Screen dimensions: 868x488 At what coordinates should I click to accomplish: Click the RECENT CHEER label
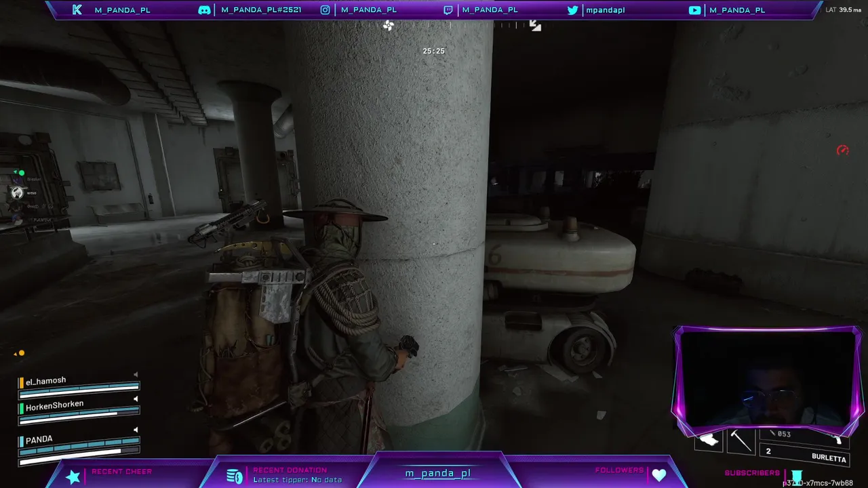[x=122, y=472]
